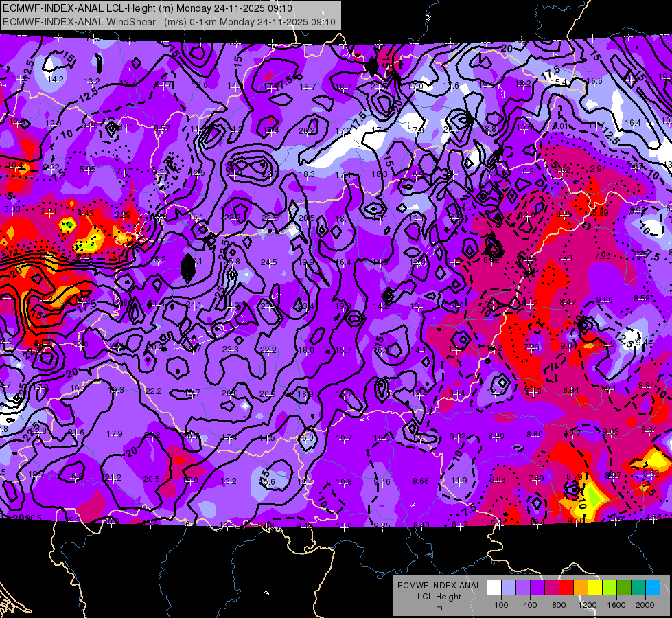Click the legend scale label 400
Screen dimensions: 672x618
tap(530, 605)
